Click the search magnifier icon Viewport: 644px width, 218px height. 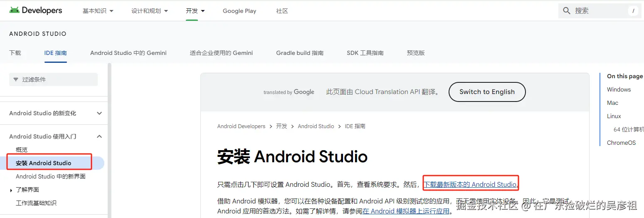click(566, 11)
